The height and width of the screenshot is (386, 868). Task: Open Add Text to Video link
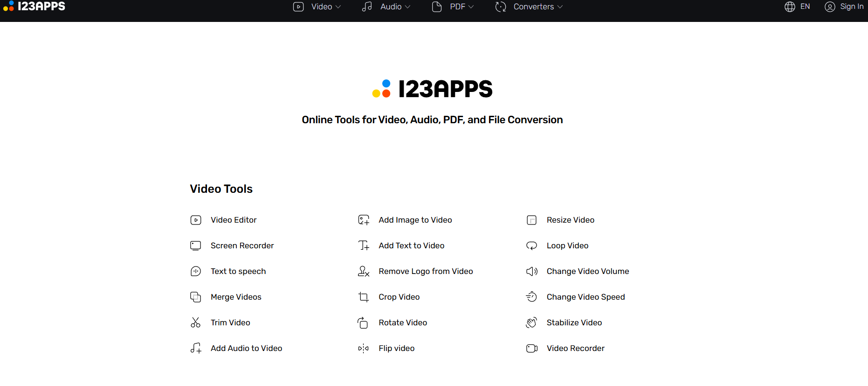(x=412, y=246)
